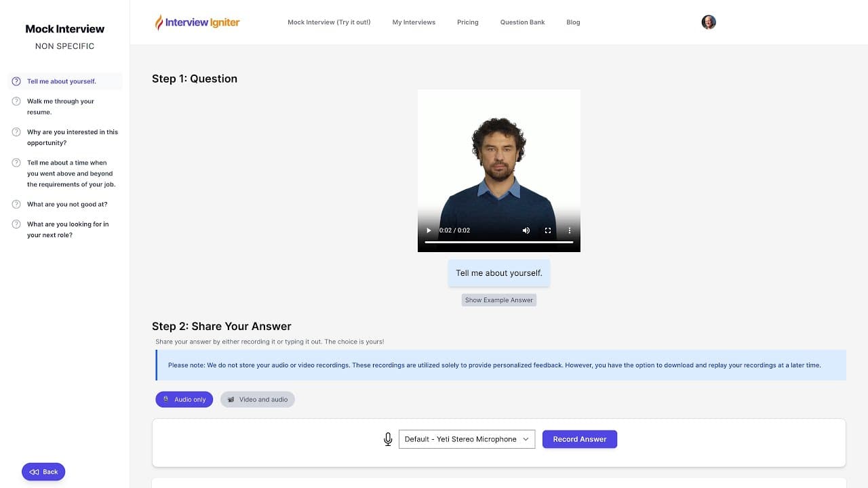
Task: Click the question icon beside 'above and beyond' question
Action: point(16,163)
